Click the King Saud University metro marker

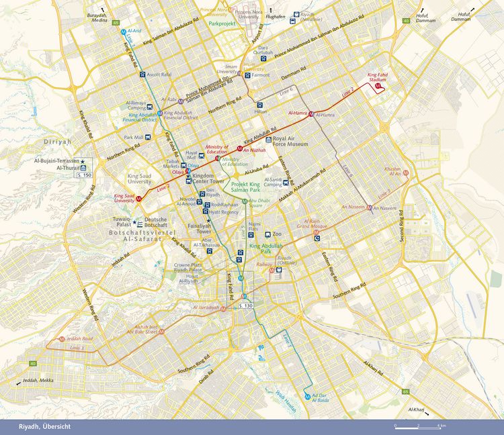pos(138,199)
